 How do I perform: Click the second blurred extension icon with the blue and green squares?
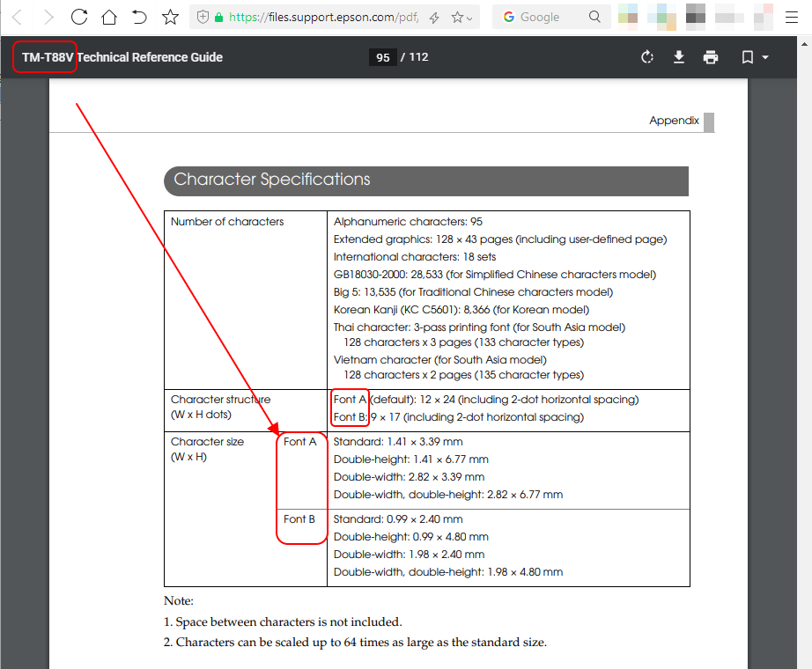coord(662,17)
